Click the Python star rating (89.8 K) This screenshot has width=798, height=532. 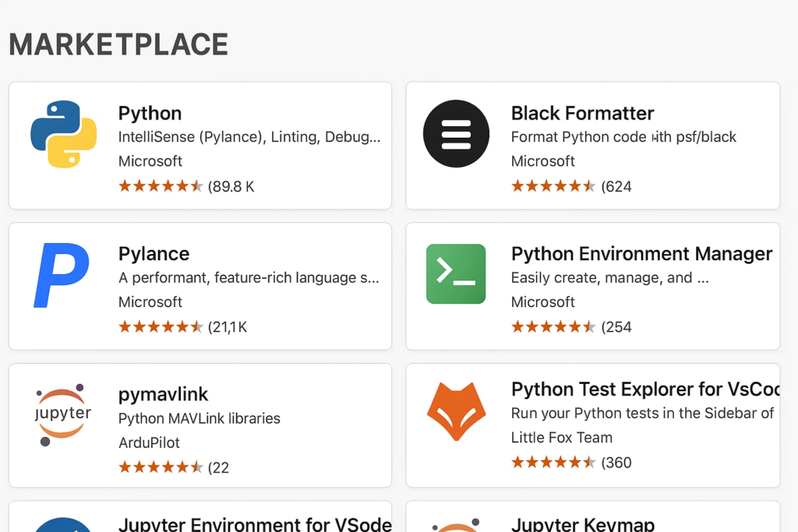tap(186, 186)
